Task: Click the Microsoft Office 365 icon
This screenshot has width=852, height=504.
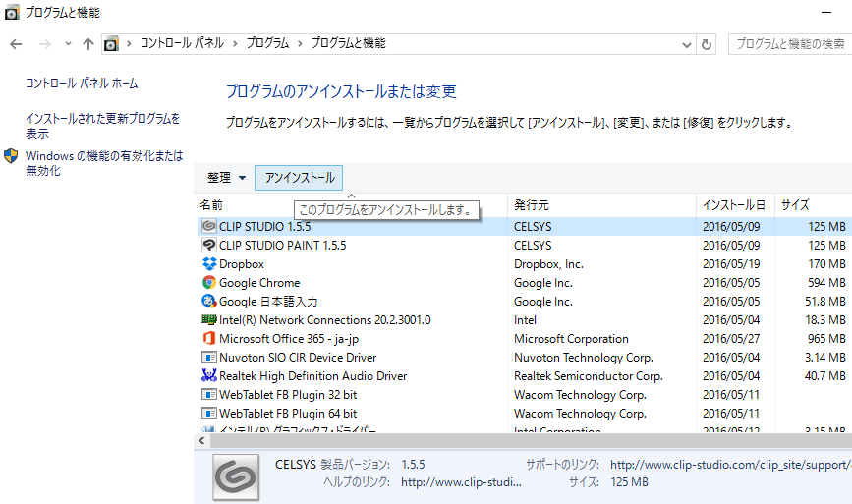Action: pyautogui.click(x=208, y=338)
